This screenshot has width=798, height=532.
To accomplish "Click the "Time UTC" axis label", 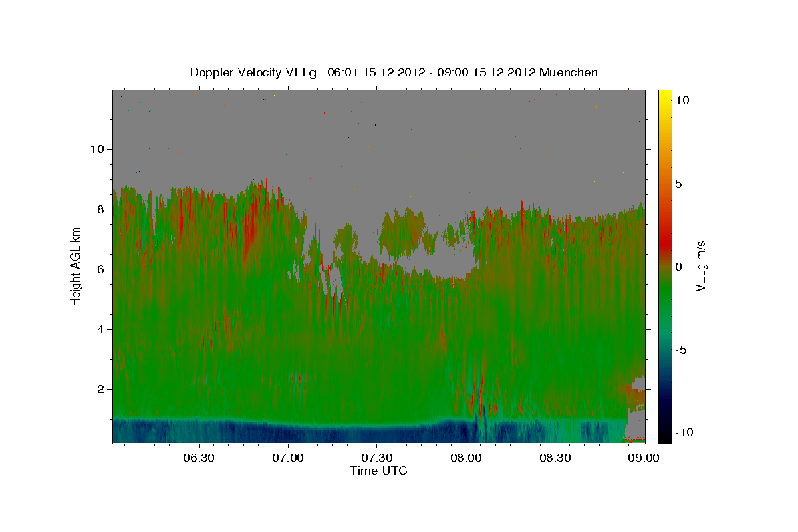I will click(378, 471).
